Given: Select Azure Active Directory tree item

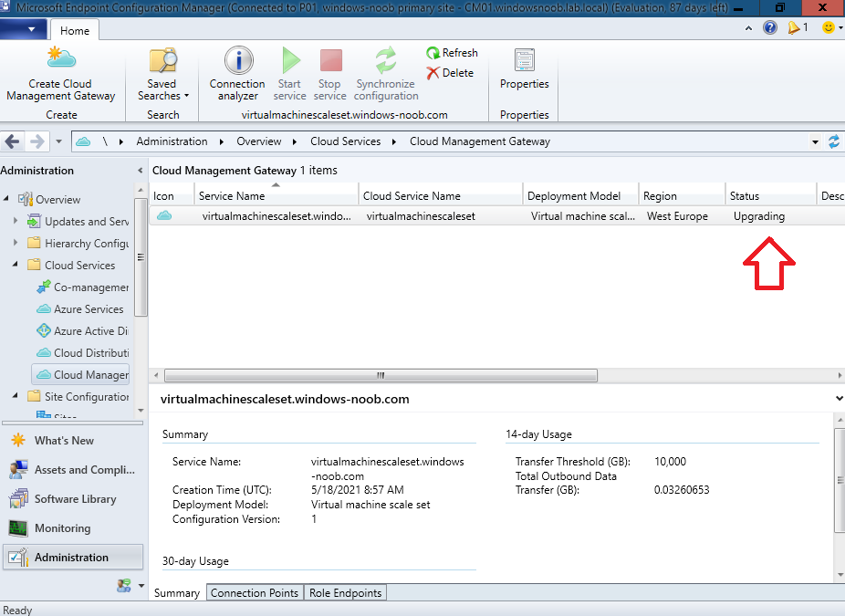Looking at the screenshot, I should tap(82, 331).
